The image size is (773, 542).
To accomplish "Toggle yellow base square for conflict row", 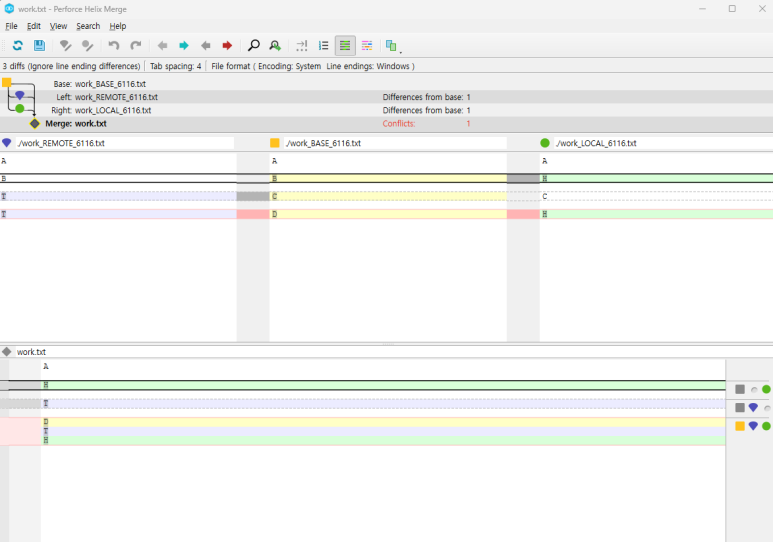I will tap(740, 426).
